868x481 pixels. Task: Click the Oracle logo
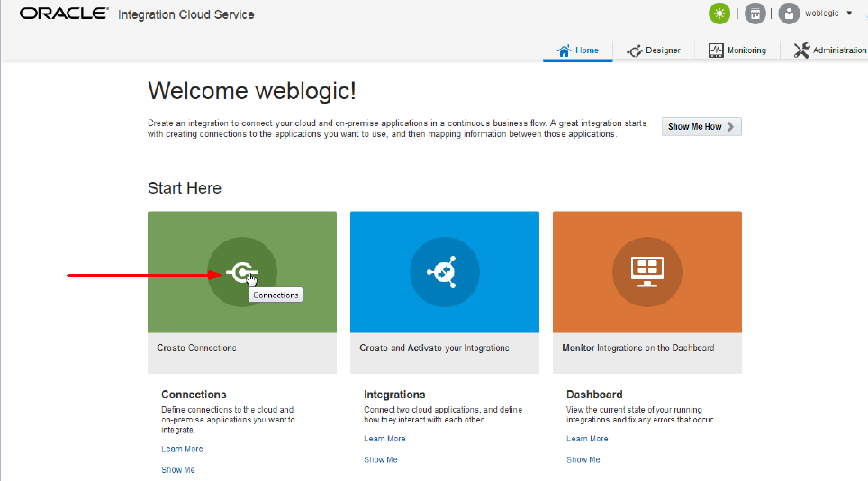click(63, 14)
